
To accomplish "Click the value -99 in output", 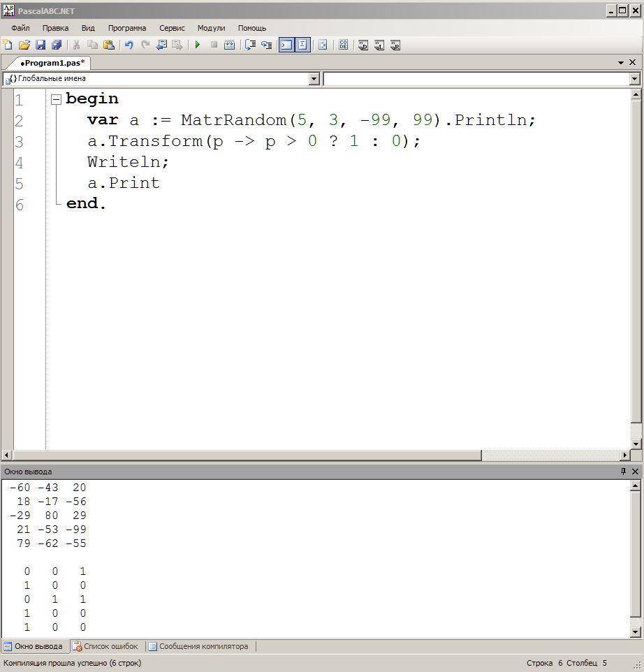I will (76, 529).
